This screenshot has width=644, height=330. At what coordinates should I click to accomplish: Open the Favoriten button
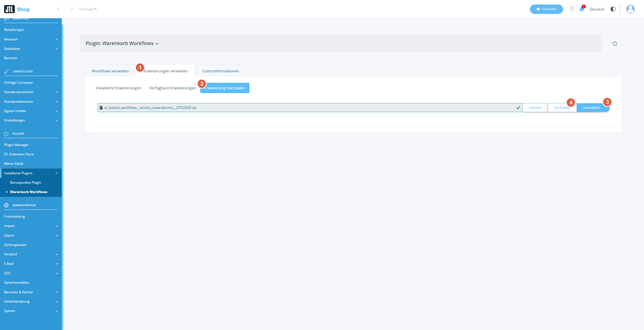coord(546,9)
